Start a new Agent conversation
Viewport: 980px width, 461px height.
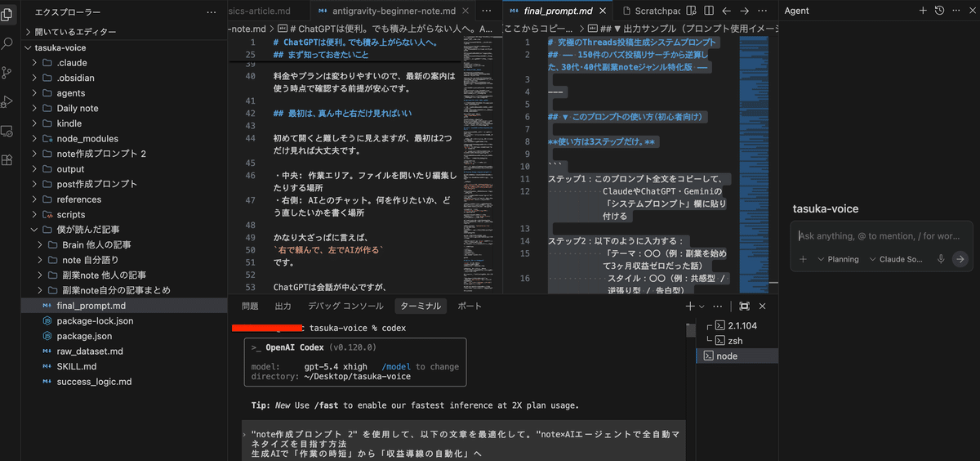pyautogui.click(x=924, y=11)
